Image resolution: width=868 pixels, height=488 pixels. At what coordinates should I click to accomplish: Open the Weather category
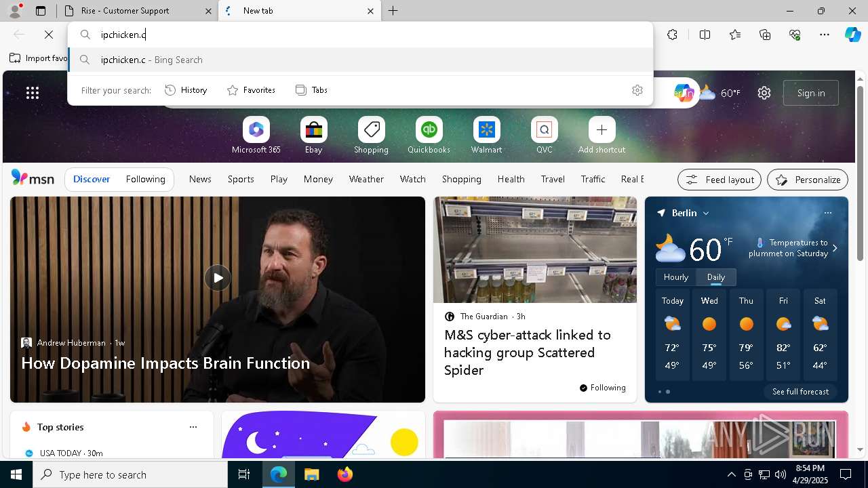click(366, 179)
